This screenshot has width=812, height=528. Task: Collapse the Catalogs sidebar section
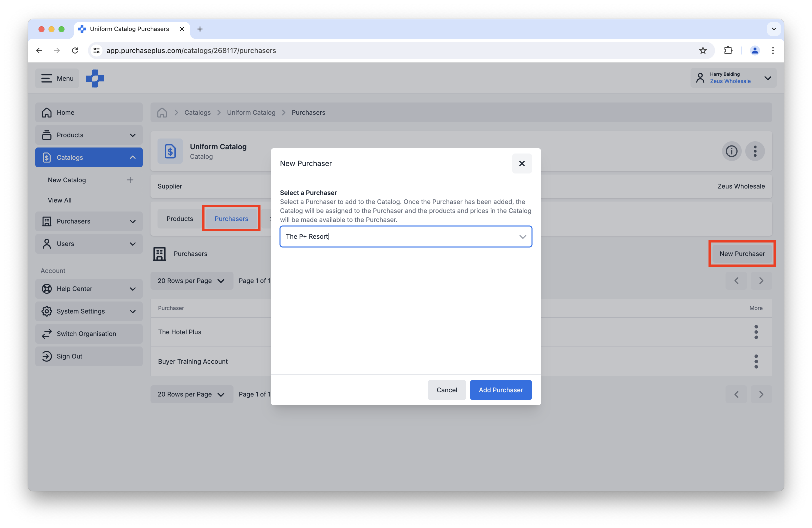coord(89,157)
